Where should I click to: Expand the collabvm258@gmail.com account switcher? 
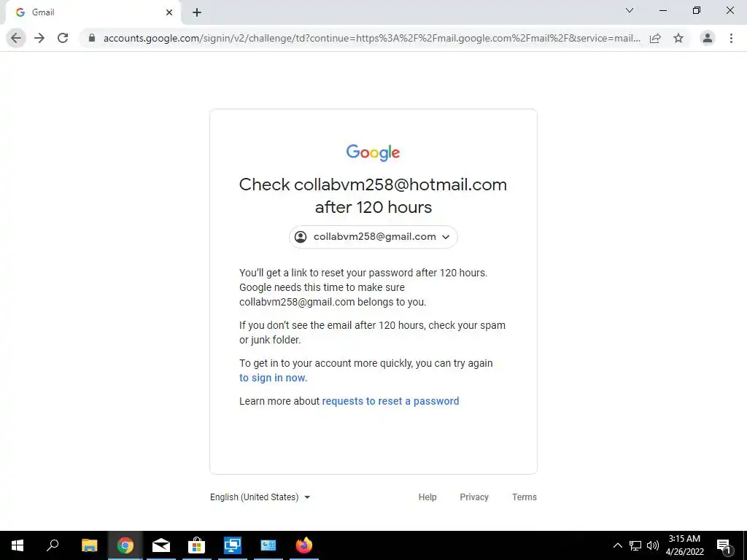(x=373, y=237)
